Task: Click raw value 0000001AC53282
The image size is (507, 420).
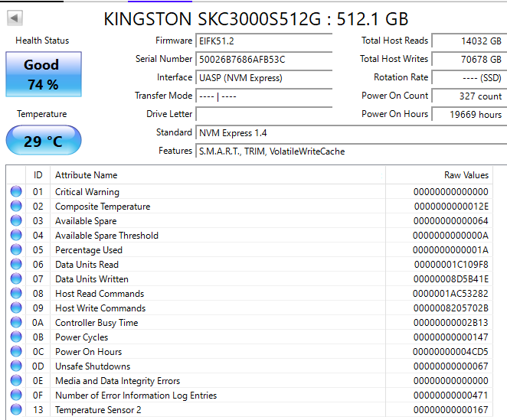Action: 450,294
